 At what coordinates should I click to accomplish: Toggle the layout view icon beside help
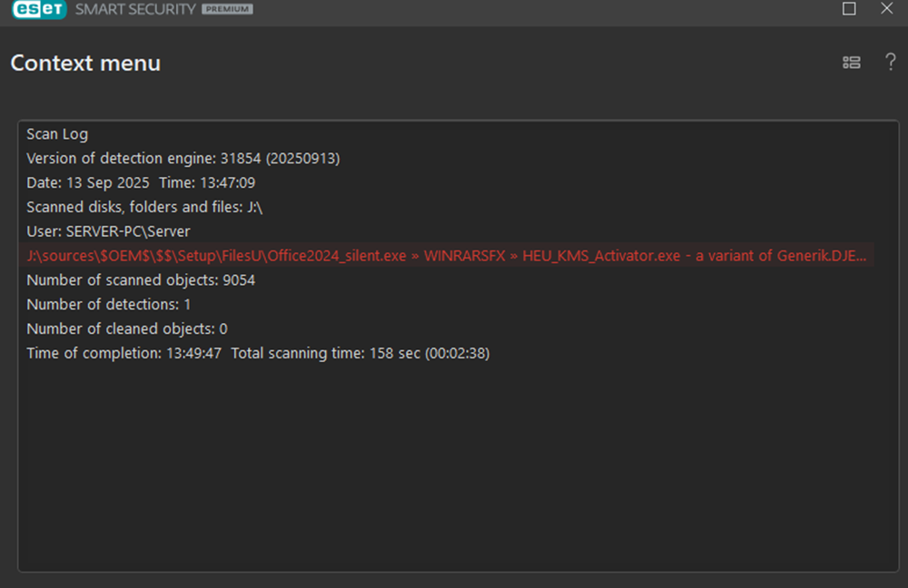click(x=851, y=63)
